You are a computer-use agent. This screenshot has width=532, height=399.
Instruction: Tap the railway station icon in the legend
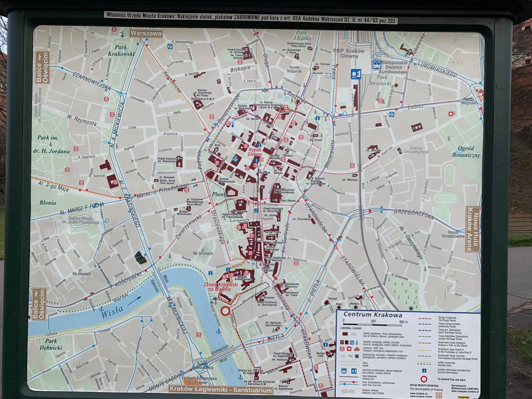coord(354,371)
